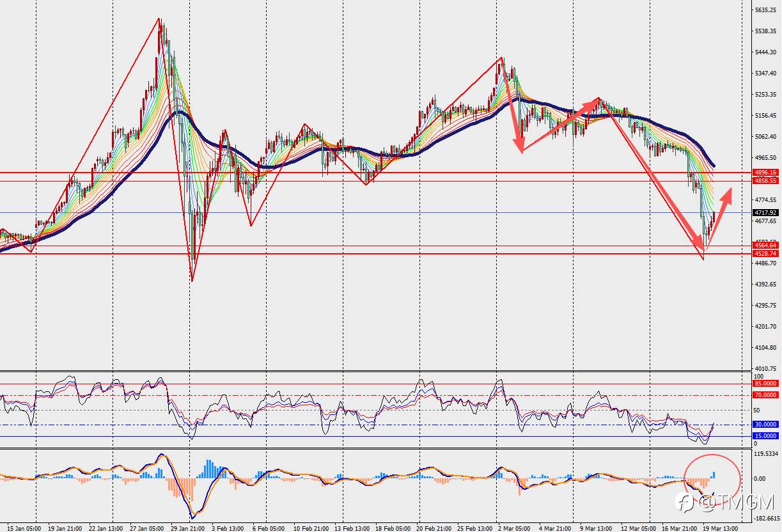Click the time axis label 22 Jan 13:00

(x=106, y=528)
